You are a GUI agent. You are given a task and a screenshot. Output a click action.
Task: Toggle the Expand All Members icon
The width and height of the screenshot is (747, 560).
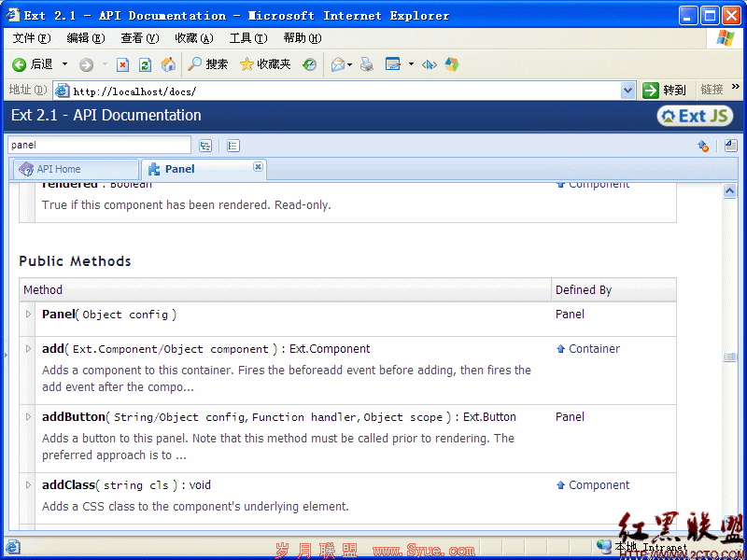[x=731, y=146]
